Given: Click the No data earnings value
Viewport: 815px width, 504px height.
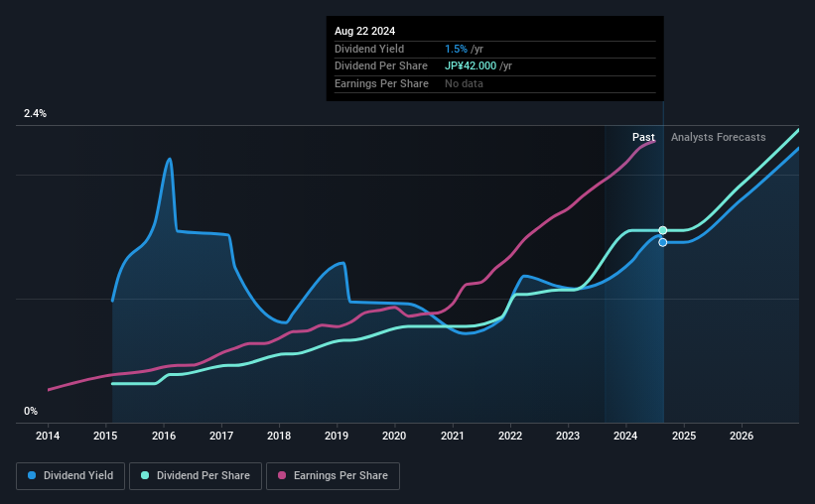Looking at the screenshot, I should point(464,83).
